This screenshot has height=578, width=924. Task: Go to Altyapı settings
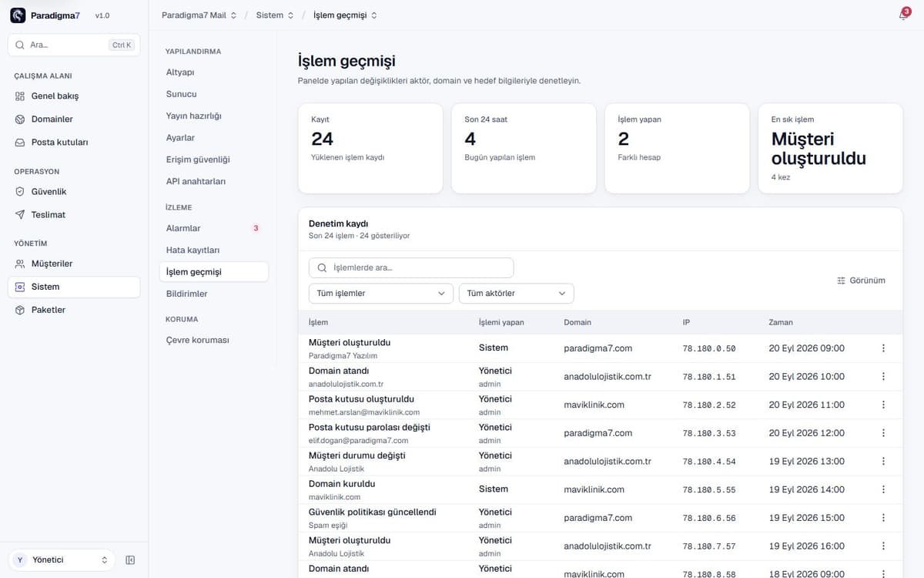coord(214,72)
